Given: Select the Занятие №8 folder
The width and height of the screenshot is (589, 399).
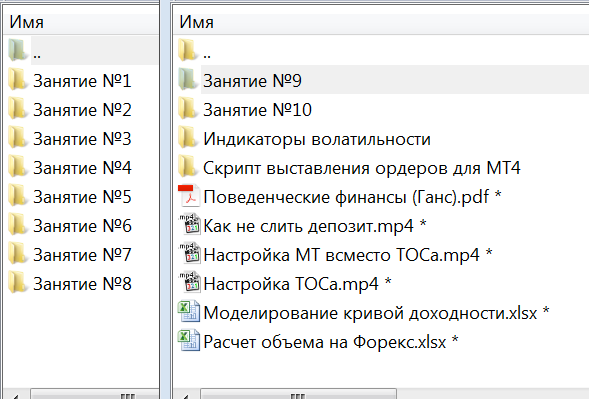Looking at the screenshot, I should (x=82, y=283).
